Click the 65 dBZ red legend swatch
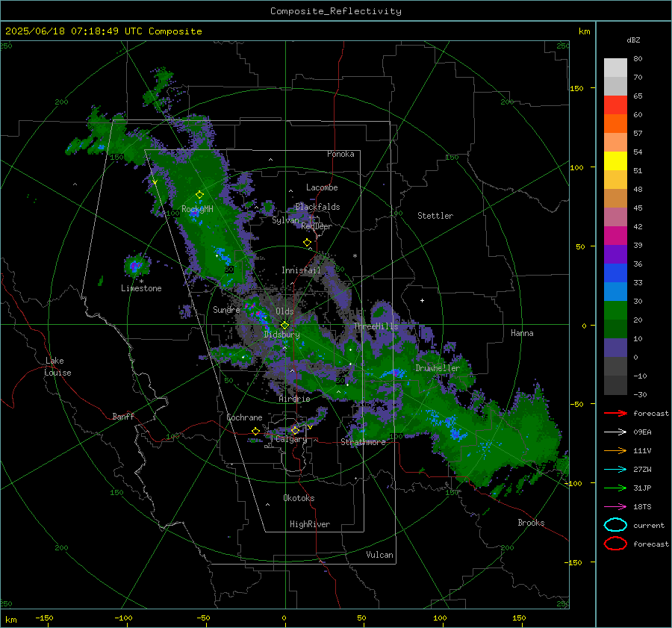Image resolution: width=672 pixels, height=628 pixels. click(x=615, y=105)
